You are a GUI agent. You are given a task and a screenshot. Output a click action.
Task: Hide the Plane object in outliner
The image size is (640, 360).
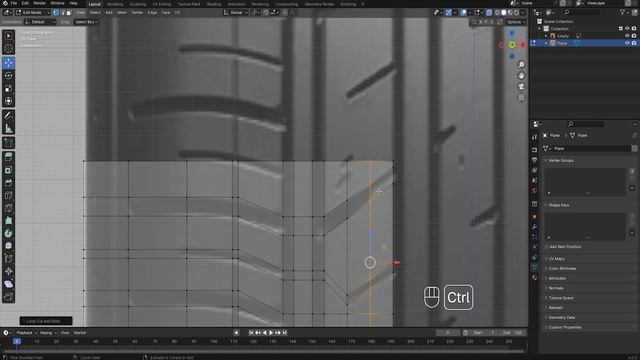627,43
